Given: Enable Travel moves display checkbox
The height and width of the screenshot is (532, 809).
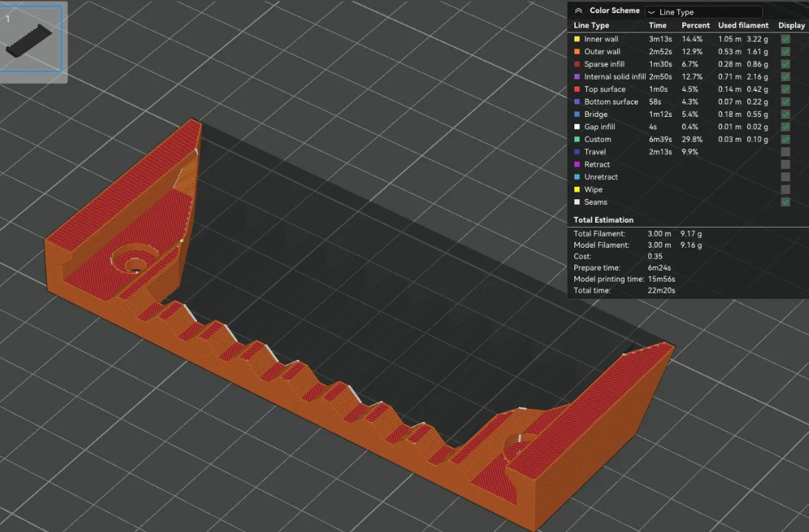Looking at the screenshot, I should (x=785, y=152).
